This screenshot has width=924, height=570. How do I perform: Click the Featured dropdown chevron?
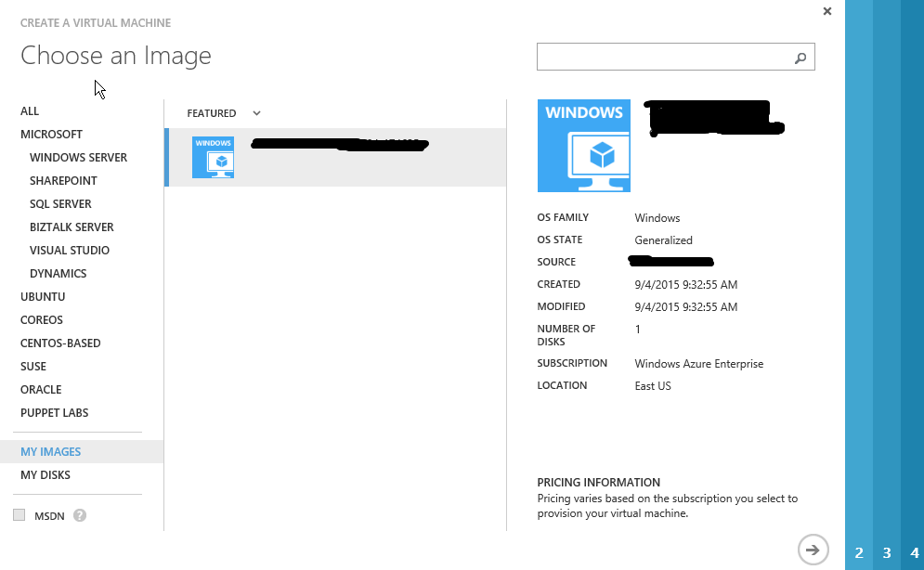(x=256, y=113)
